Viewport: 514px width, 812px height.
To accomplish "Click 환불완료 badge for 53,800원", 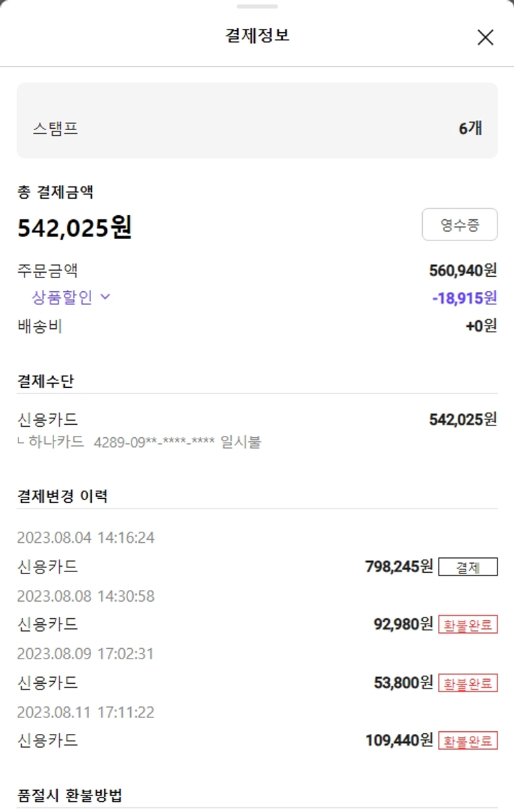I will click(x=467, y=683).
